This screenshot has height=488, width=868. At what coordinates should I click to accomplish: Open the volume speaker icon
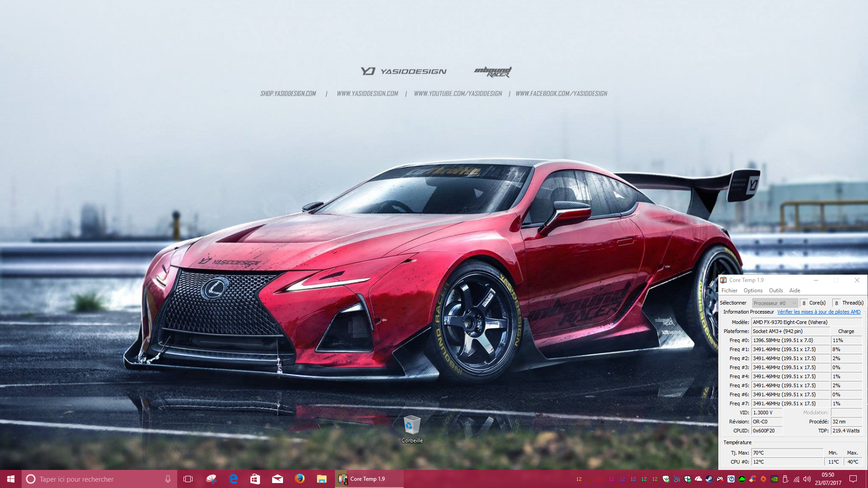click(807, 479)
